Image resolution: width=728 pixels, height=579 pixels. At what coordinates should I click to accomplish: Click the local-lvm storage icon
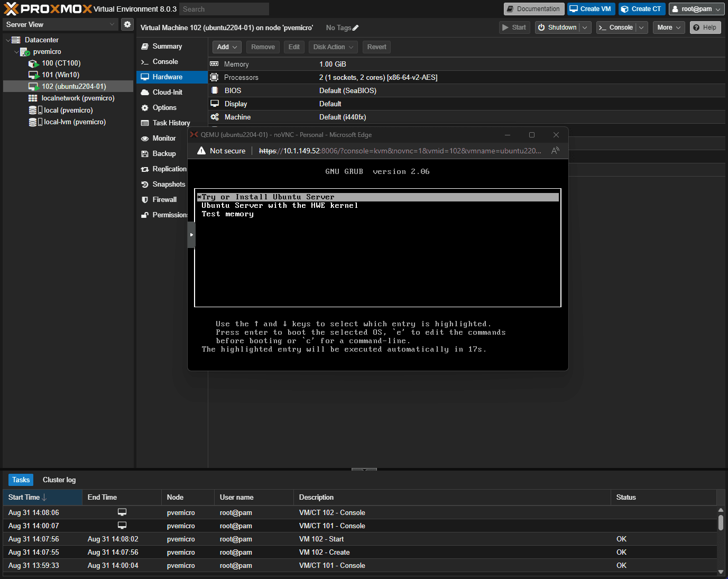pos(33,122)
